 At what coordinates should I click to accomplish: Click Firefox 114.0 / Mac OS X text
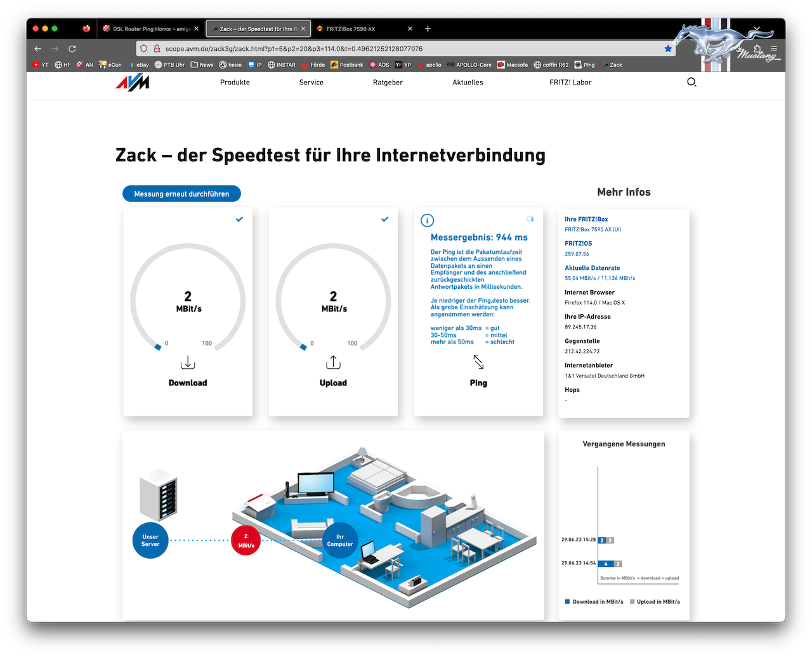[594, 303]
